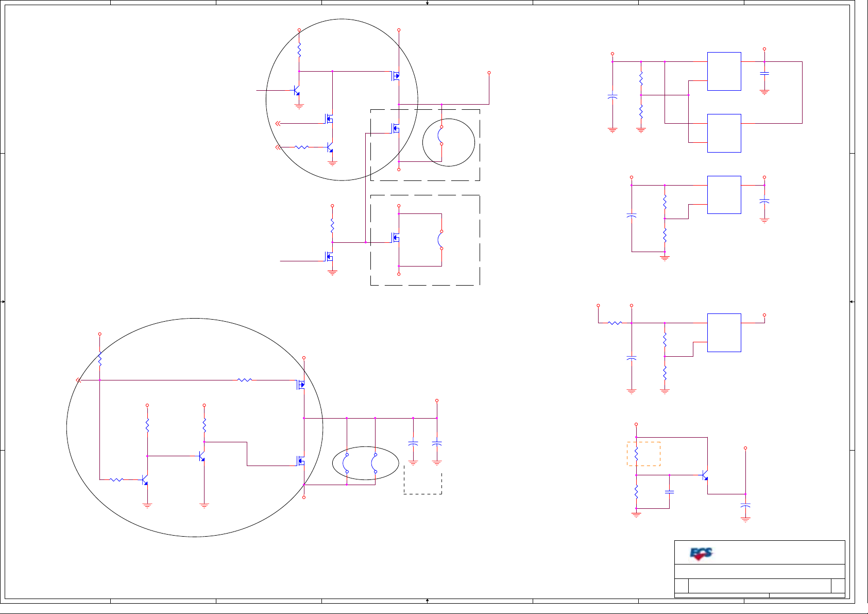Select the jumper symbol inside the small circle
This screenshot has height=614, width=868.
pos(441,136)
